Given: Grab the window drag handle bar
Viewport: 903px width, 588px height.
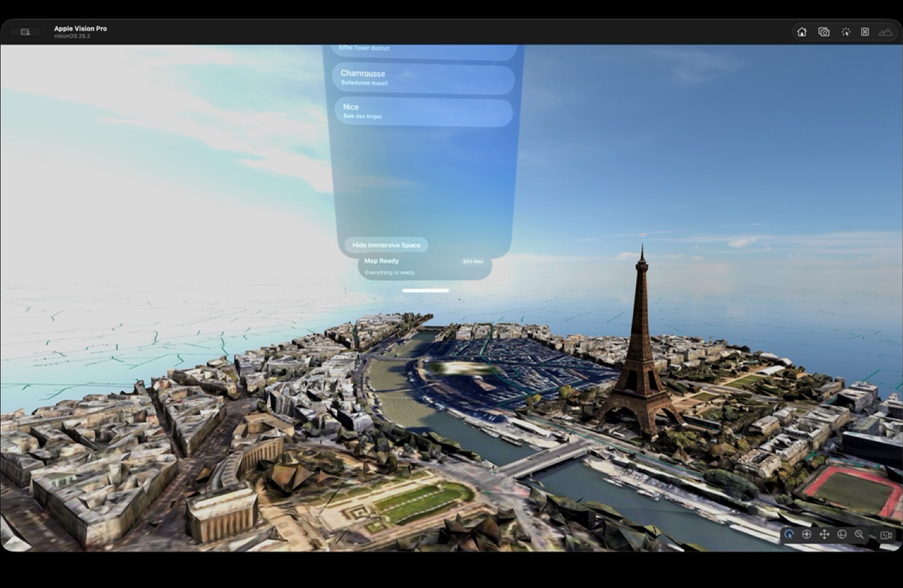Looking at the screenshot, I should tap(425, 290).
